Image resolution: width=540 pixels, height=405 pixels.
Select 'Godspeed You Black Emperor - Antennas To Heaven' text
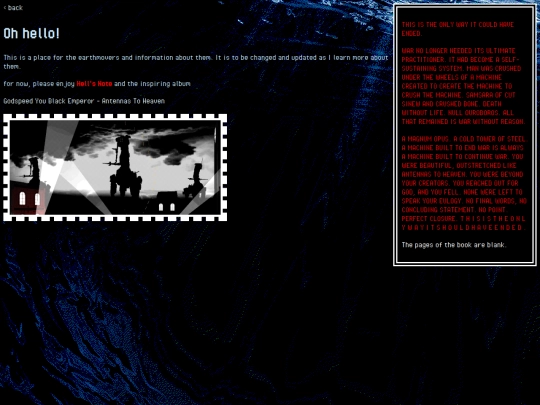(x=84, y=101)
